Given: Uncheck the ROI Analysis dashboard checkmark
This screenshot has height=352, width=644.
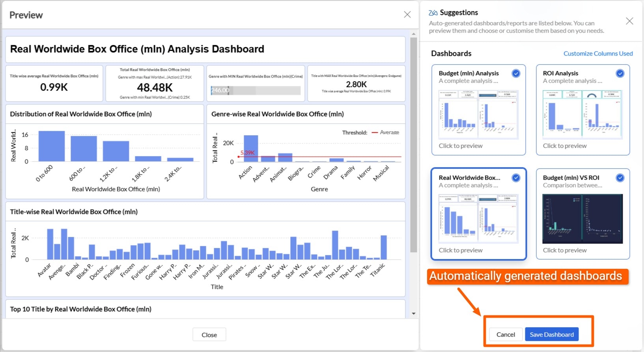Looking at the screenshot, I should tap(620, 73).
